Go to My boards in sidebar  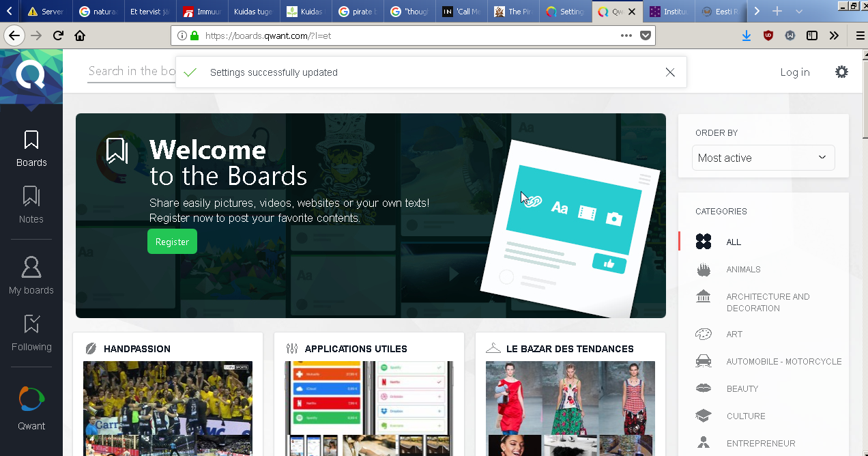click(x=31, y=276)
